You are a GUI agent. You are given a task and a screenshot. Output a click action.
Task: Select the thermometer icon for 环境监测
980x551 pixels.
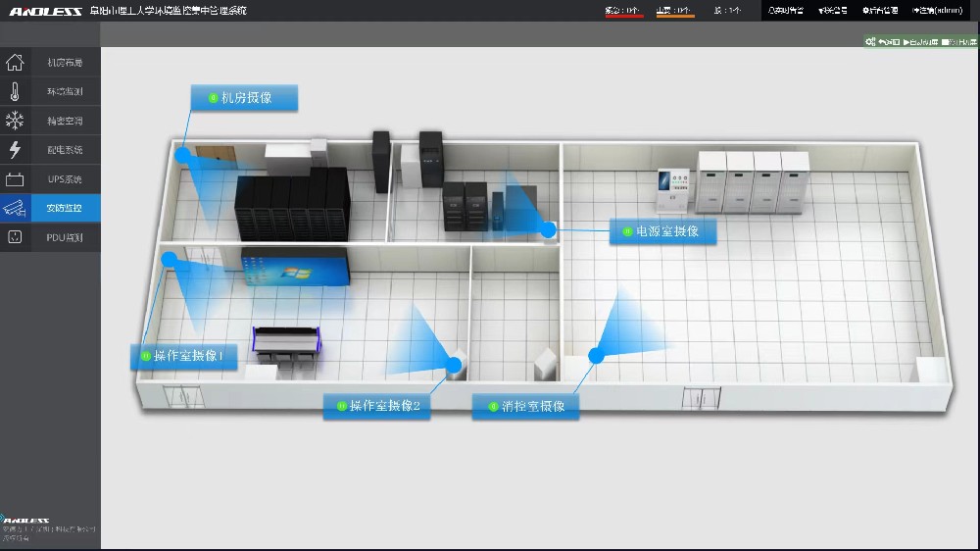point(15,92)
